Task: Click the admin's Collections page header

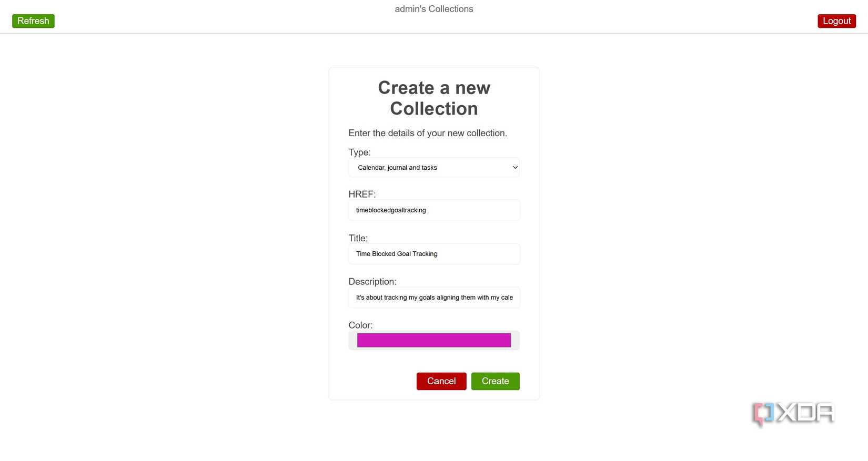Action: coord(434,9)
